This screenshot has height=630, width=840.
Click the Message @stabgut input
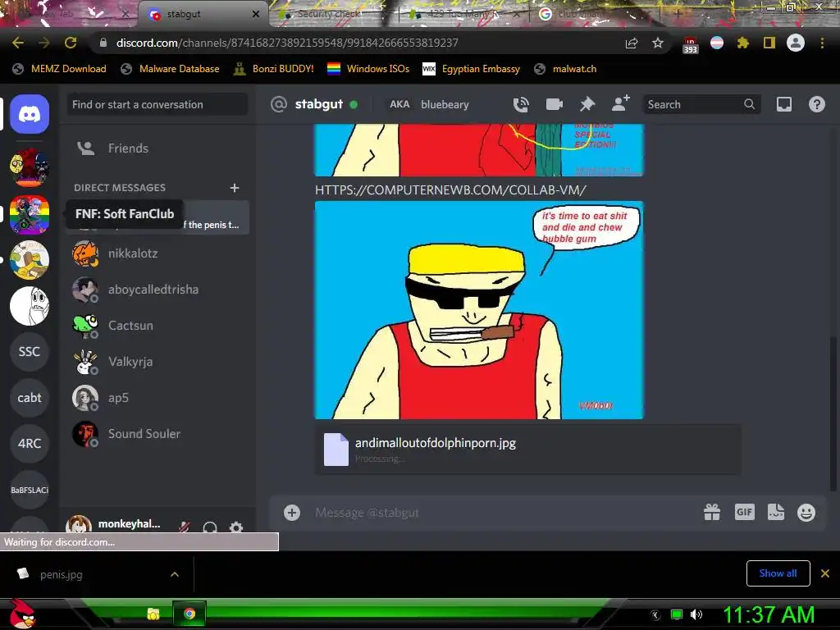(x=504, y=513)
